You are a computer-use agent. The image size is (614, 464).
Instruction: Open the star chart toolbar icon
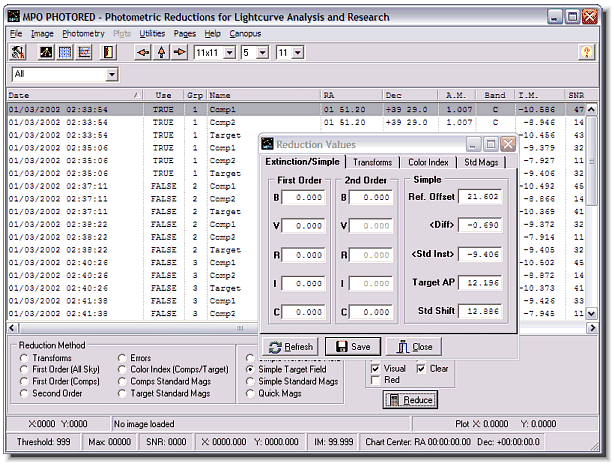point(46,52)
